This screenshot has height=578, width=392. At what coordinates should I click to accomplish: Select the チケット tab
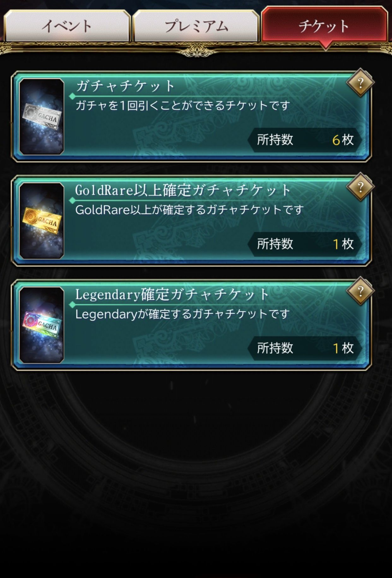click(324, 25)
